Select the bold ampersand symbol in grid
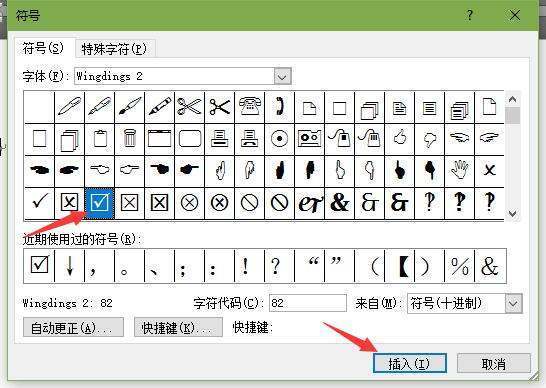Image resolution: width=546 pixels, height=388 pixels. click(339, 203)
